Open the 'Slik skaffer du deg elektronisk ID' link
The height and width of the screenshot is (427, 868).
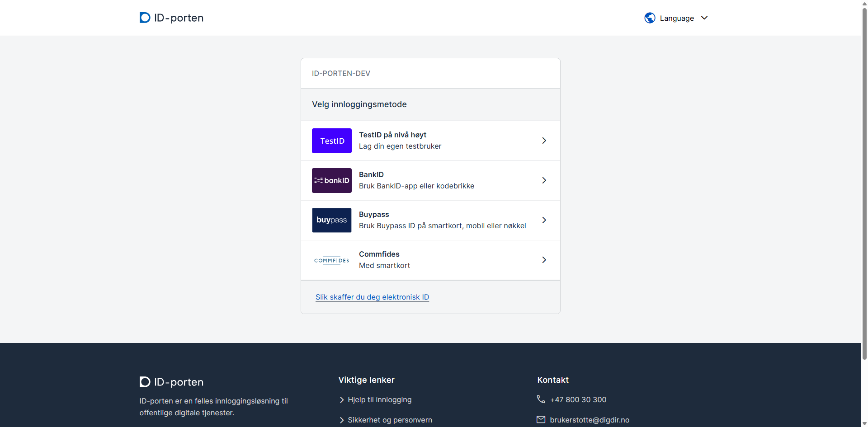point(372,297)
